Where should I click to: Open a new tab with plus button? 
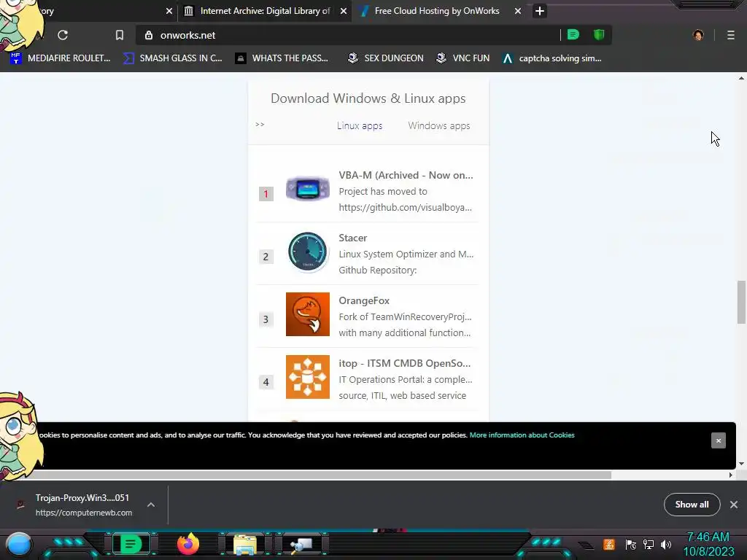(539, 11)
